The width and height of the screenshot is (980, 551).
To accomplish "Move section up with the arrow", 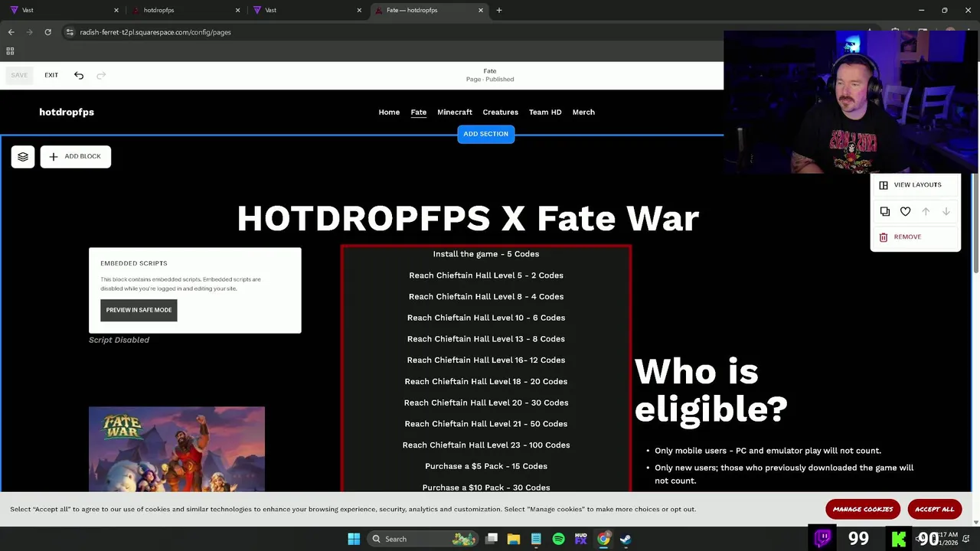I will coord(926,211).
